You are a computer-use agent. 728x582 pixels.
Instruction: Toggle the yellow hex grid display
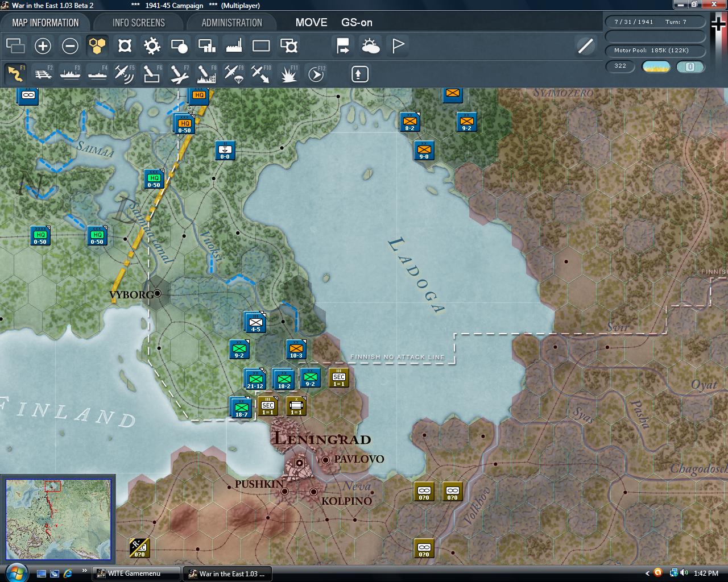tap(97, 45)
